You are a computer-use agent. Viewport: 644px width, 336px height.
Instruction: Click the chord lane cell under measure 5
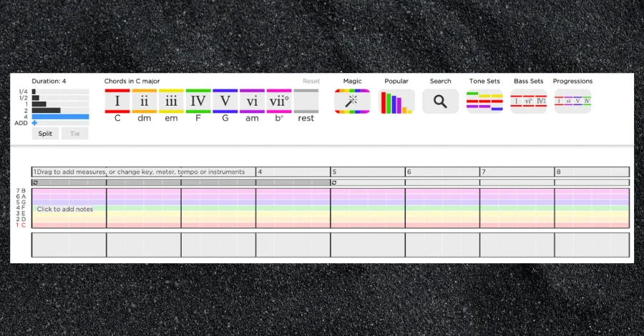click(x=368, y=245)
